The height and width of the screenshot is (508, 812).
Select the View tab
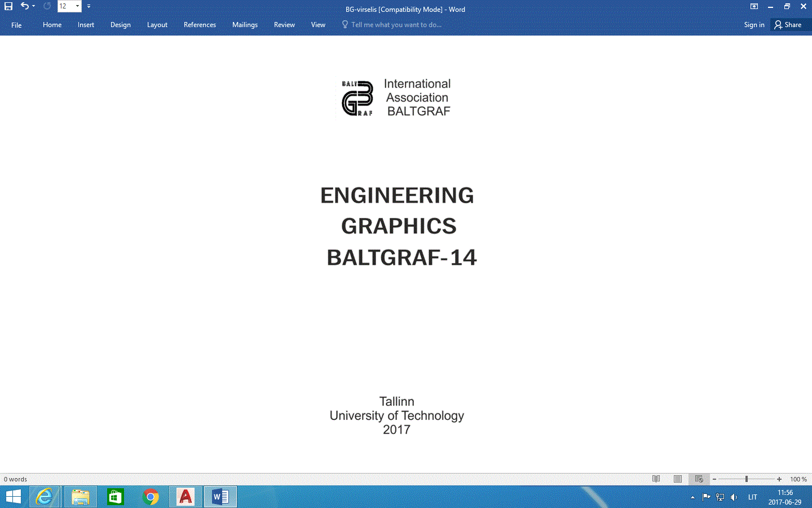coord(318,25)
